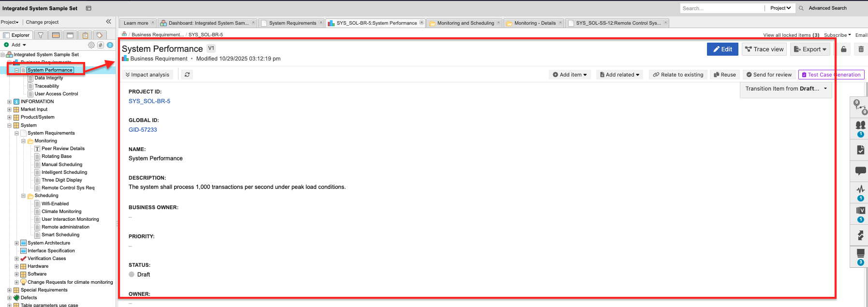Viewport: 868px width, 307px height.
Task: Open the Add related dropdown
Action: pos(619,75)
